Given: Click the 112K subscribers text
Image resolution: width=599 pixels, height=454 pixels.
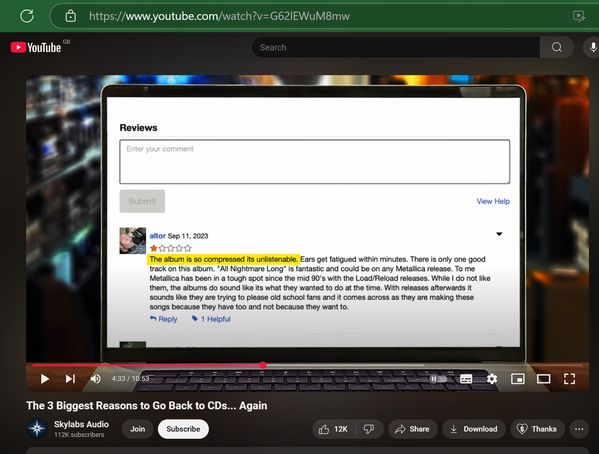Looking at the screenshot, I should [x=79, y=435].
